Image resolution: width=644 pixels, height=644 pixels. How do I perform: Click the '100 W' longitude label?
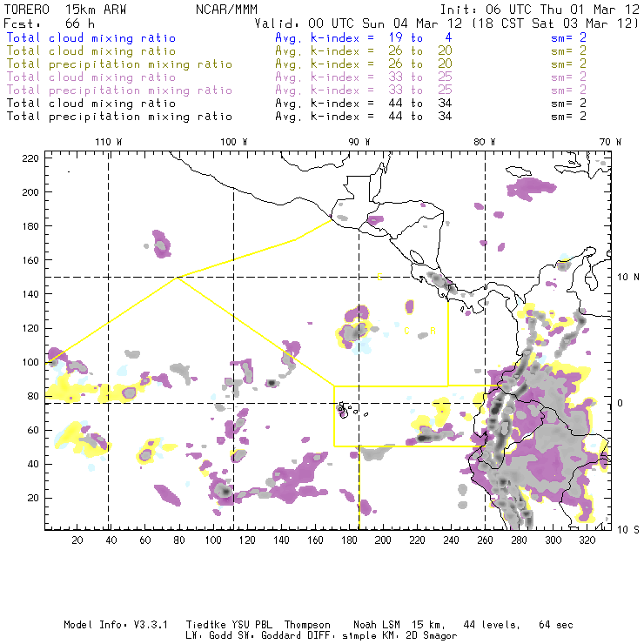point(234,142)
